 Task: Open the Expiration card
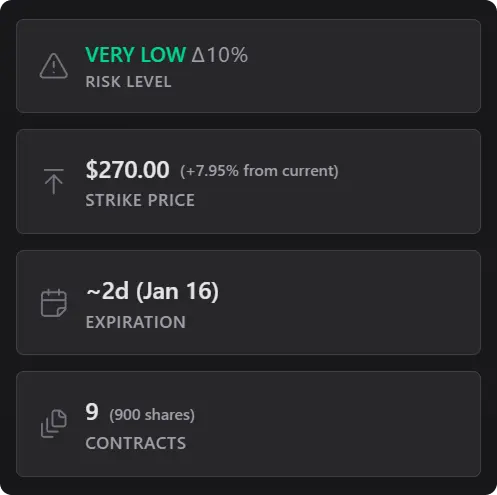point(248,302)
